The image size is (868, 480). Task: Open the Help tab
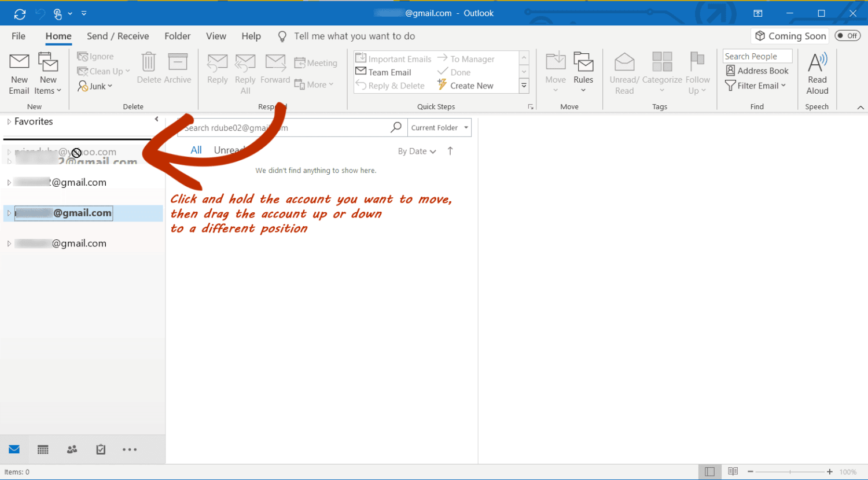[x=251, y=36]
